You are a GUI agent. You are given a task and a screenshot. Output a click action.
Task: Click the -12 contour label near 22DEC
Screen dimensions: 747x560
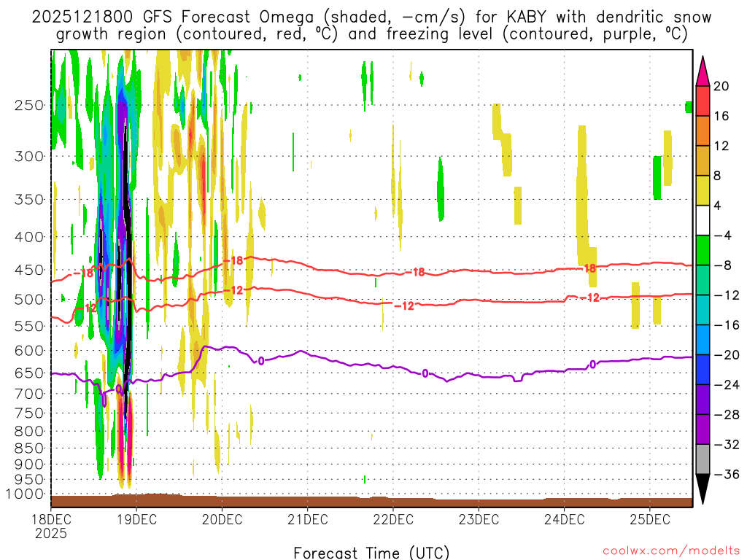point(404,306)
